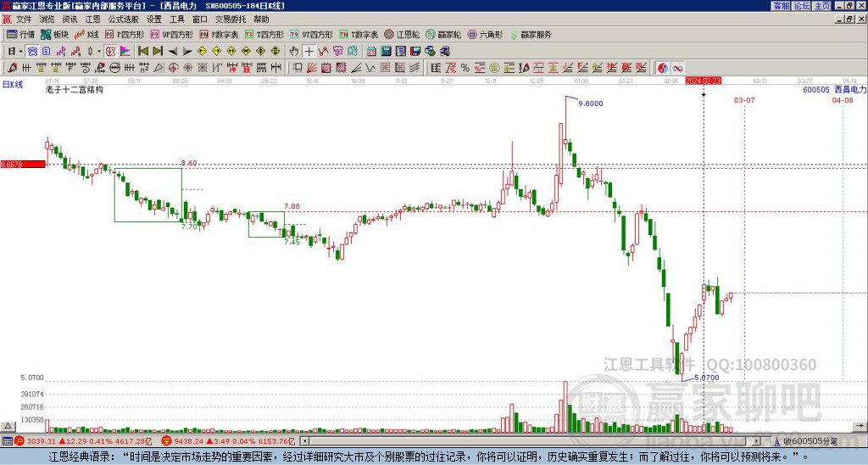Open the calculator icon in toolbar

[386, 52]
